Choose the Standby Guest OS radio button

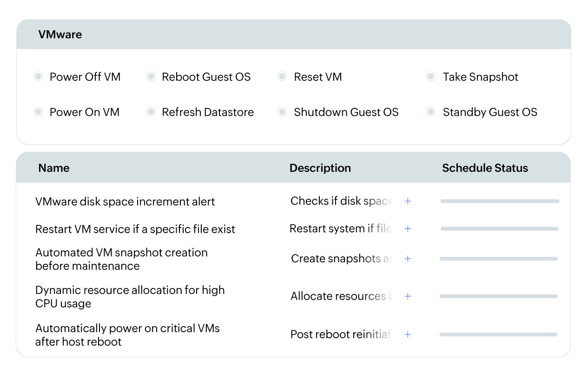tap(431, 112)
